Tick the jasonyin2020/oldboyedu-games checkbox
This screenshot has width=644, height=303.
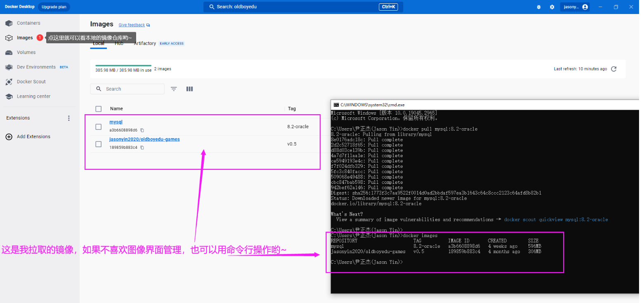coord(98,144)
